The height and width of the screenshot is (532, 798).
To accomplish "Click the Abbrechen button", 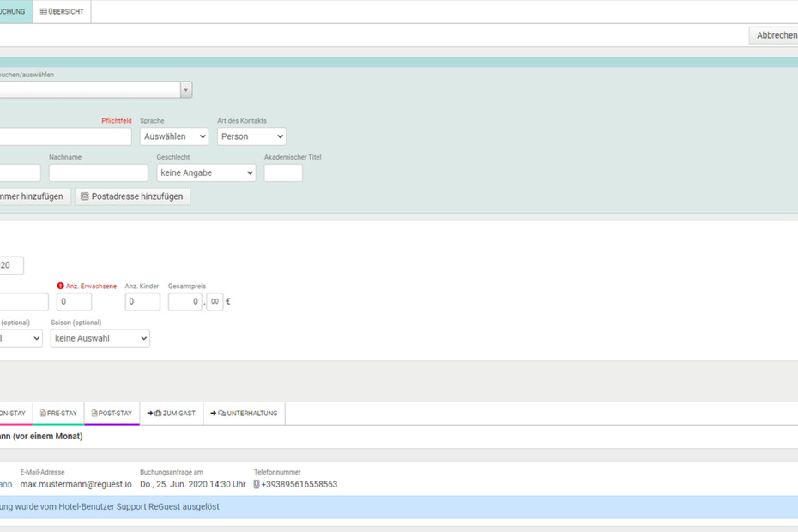I will [x=774, y=36].
